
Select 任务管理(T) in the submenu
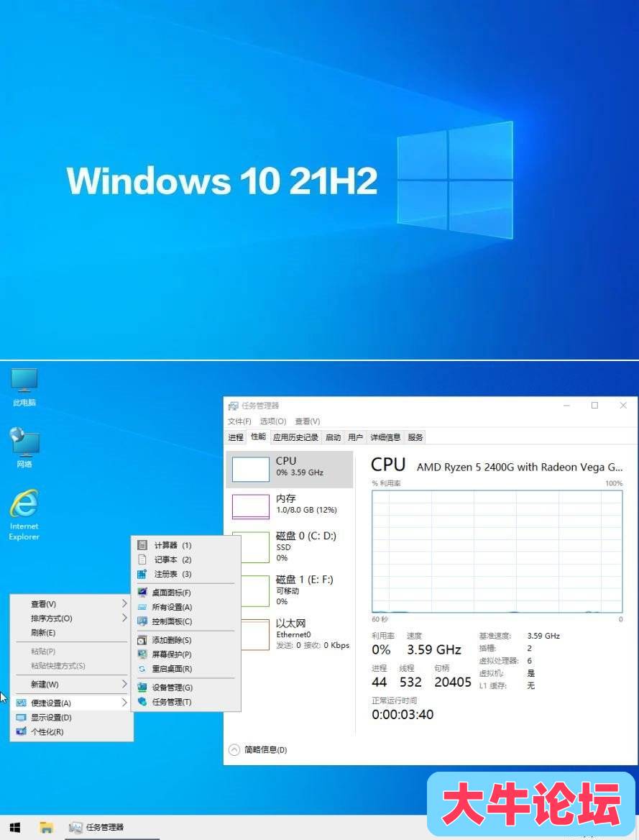186,702
